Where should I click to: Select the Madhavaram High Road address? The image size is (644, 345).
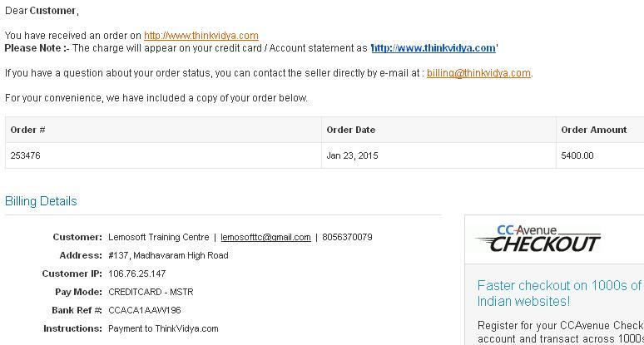point(168,255)
